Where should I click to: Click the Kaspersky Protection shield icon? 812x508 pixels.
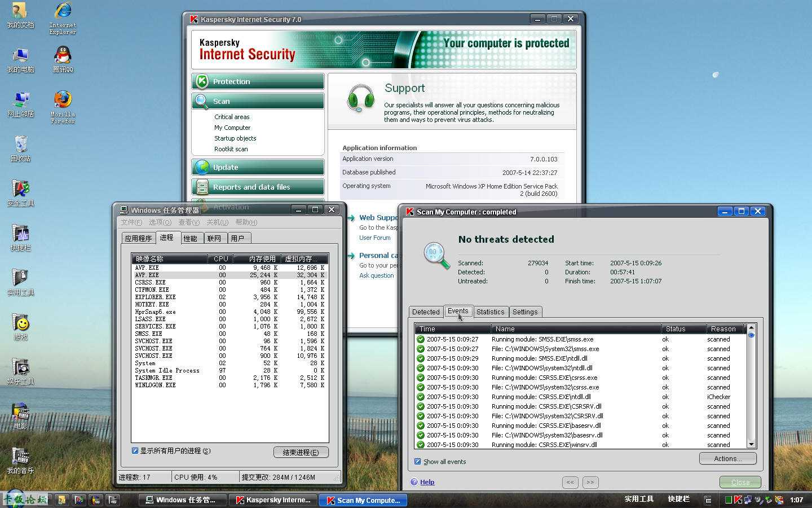pyautogui.click(x=202, y=81)
